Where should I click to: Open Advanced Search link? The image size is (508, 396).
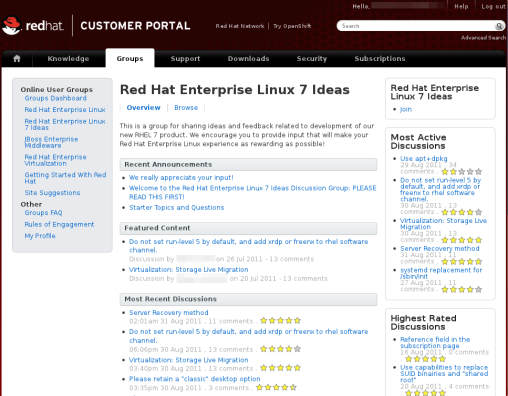pos(483,38)
